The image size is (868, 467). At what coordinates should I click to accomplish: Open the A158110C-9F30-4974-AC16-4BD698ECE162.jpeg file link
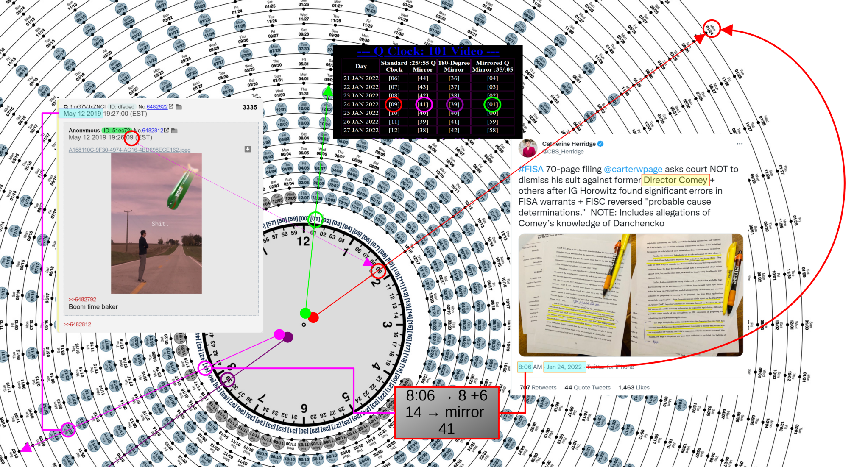click(129, 150)
